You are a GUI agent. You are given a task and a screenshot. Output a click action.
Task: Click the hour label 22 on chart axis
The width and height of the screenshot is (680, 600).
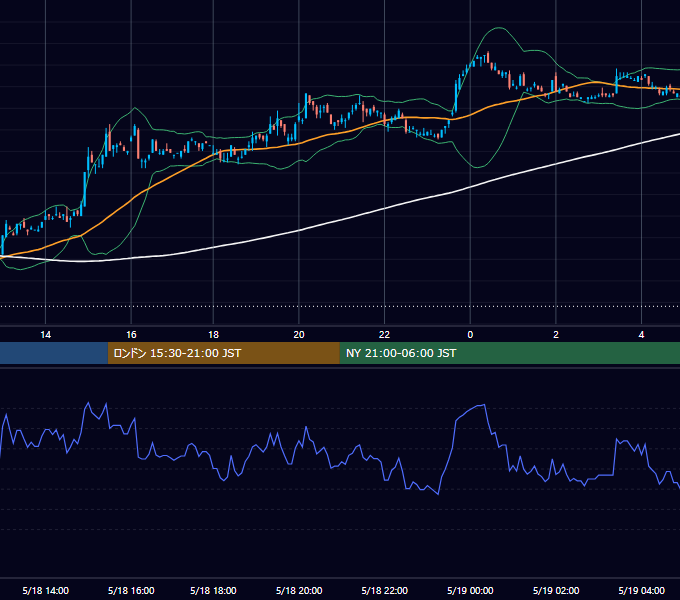point(384,335)
